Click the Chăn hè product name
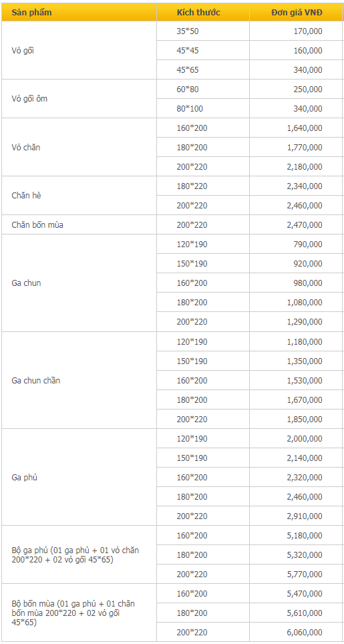This screenshot has width=344, height=644. point(26,196)
